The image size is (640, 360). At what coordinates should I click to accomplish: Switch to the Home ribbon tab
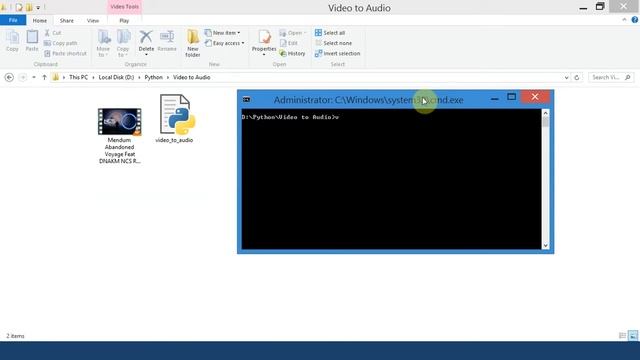(40, 20)
